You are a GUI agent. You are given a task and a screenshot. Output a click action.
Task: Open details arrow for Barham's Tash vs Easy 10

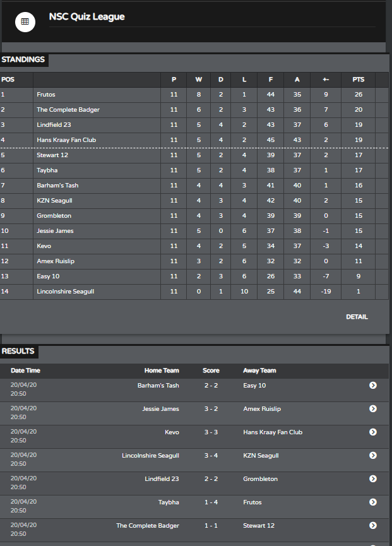click(x=373, y=385)
